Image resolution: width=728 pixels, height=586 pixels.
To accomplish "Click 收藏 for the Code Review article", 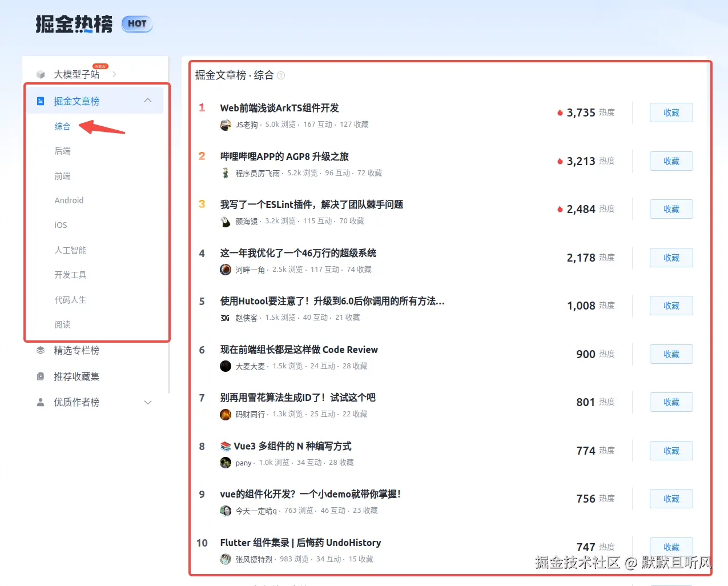I will pyautogui.click(x=671, y=354).
